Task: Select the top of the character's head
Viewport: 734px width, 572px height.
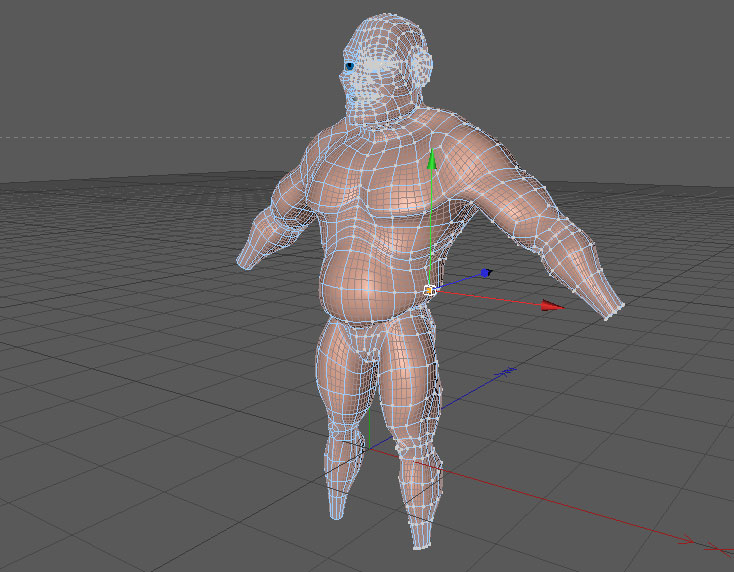Action: tap(386, 26)
